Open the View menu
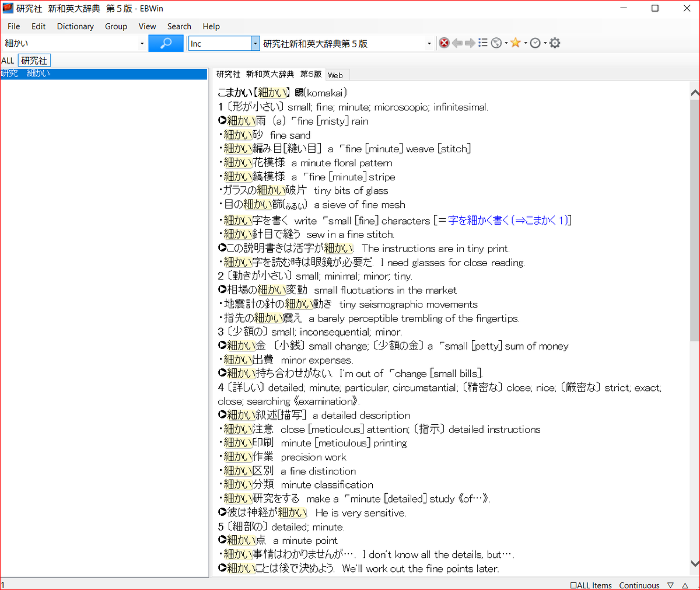This screenshot has width=700, height=590. click(x=147, y=26)
